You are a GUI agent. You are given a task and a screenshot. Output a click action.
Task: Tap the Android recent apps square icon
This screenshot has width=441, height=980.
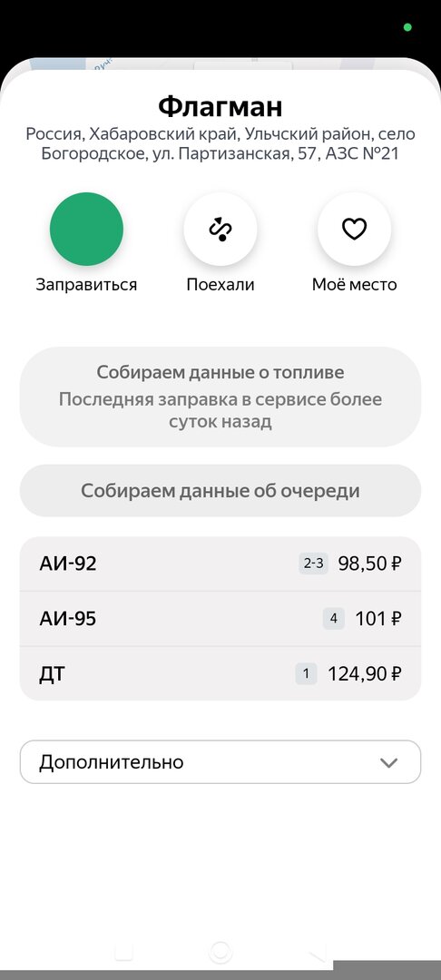[x=123, y=952]
